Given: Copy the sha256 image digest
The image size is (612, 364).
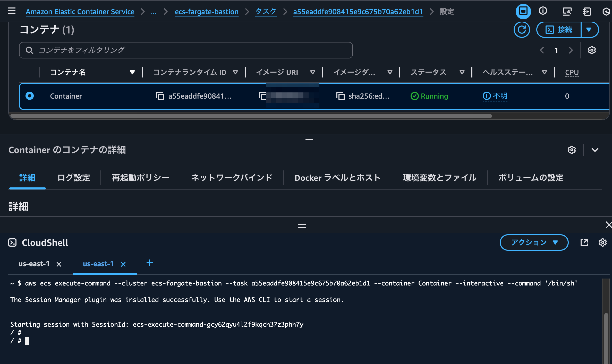Looking at the screenshot, I should (340, 96).
